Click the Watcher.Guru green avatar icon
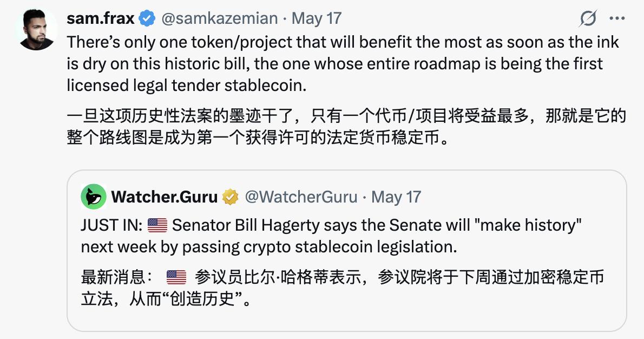The width and height of the screenshot is (644, 339). (94, 197)
